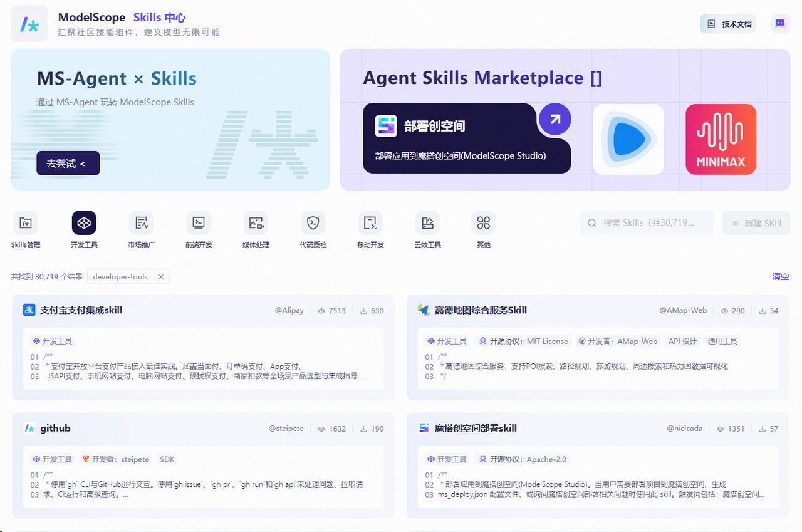Clear filters with the 清空 link

(x=781, y=276)
